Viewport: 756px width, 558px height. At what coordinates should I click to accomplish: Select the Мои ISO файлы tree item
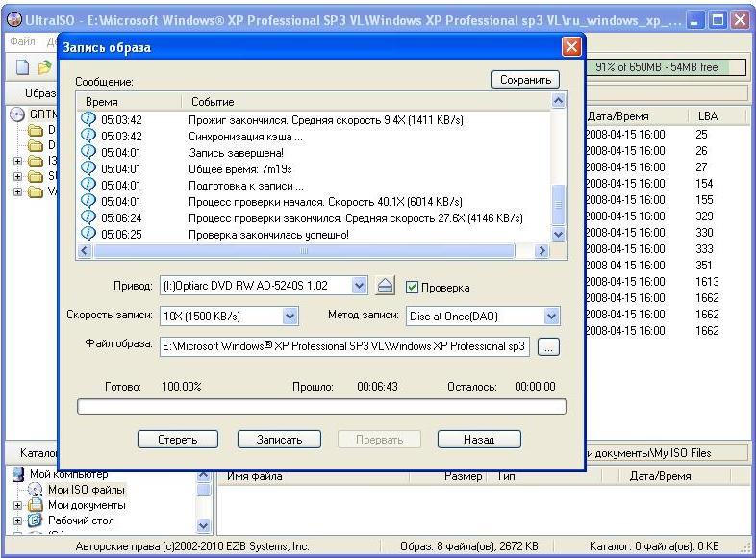point(87,490)
